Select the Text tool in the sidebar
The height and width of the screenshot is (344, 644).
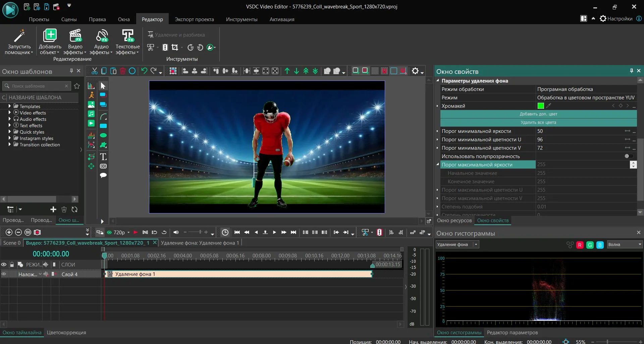pos(103,157)
